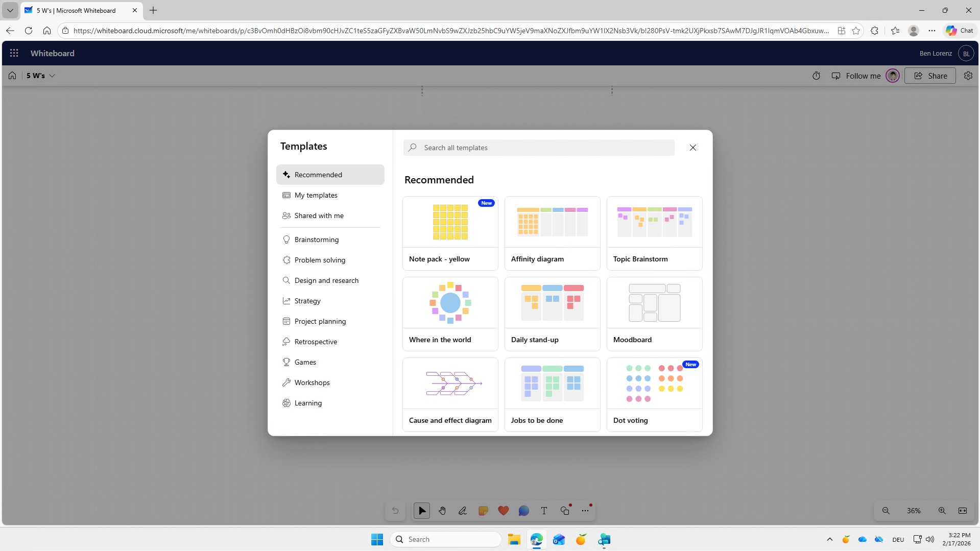Screen dimensions: 980x551
Task: Close the Templates dialog
Action: [693, 148]
